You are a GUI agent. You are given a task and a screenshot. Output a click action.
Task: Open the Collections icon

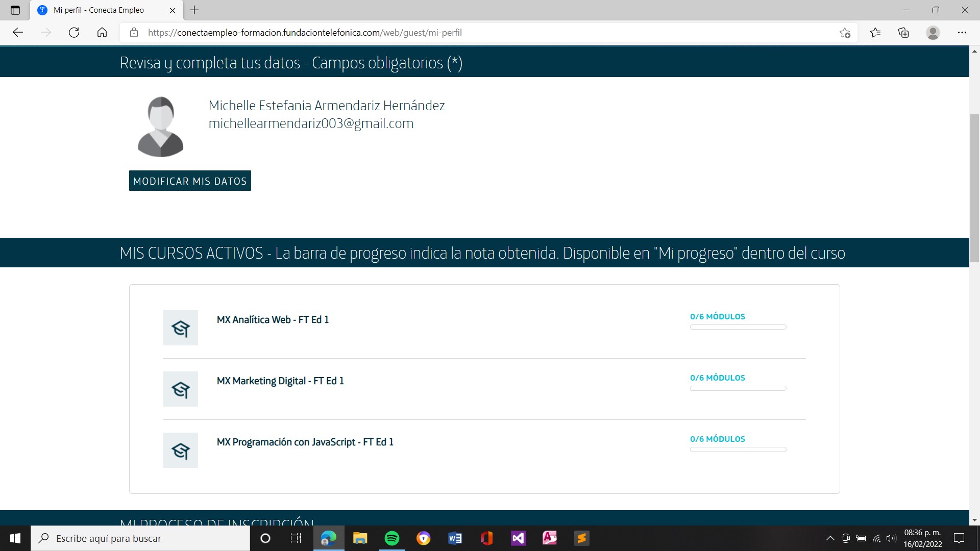903,33
